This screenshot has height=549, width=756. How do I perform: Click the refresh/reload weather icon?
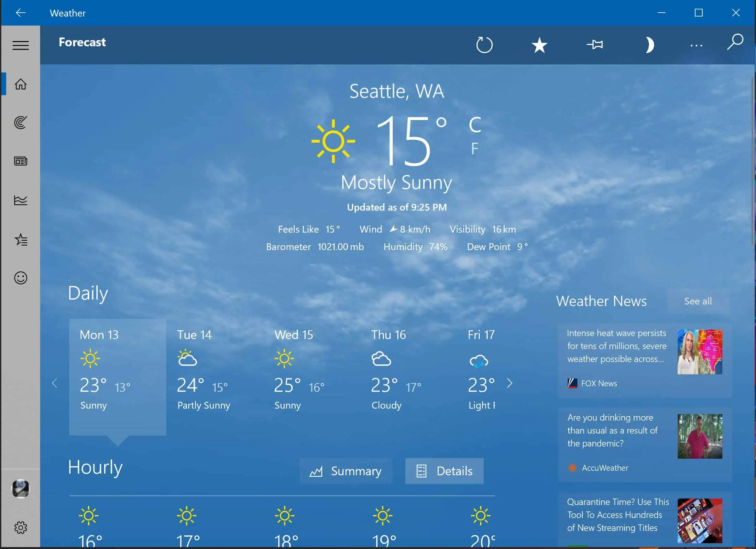pyautogui.click(x=484, y=45)
